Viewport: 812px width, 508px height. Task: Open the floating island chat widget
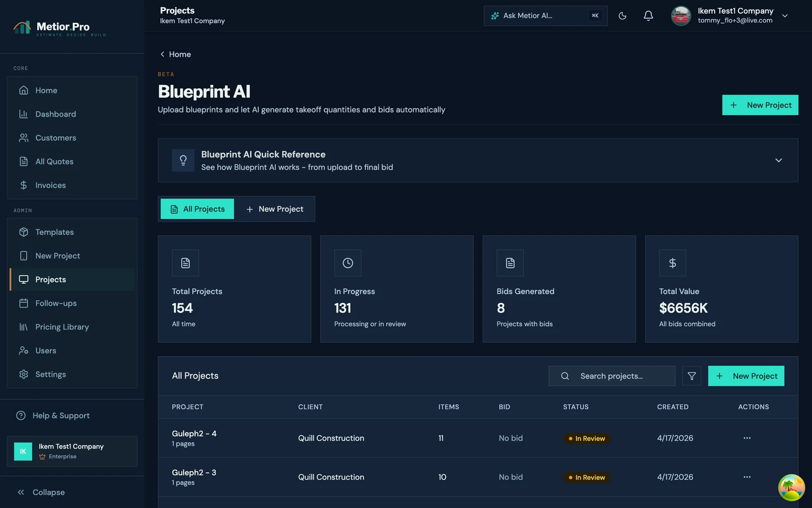[x=792, y=488]
